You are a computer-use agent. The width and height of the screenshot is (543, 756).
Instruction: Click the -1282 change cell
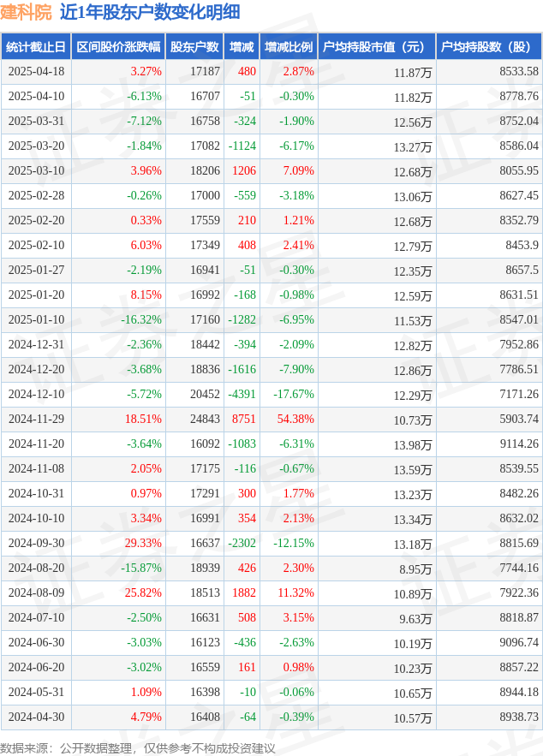[242, 319]
